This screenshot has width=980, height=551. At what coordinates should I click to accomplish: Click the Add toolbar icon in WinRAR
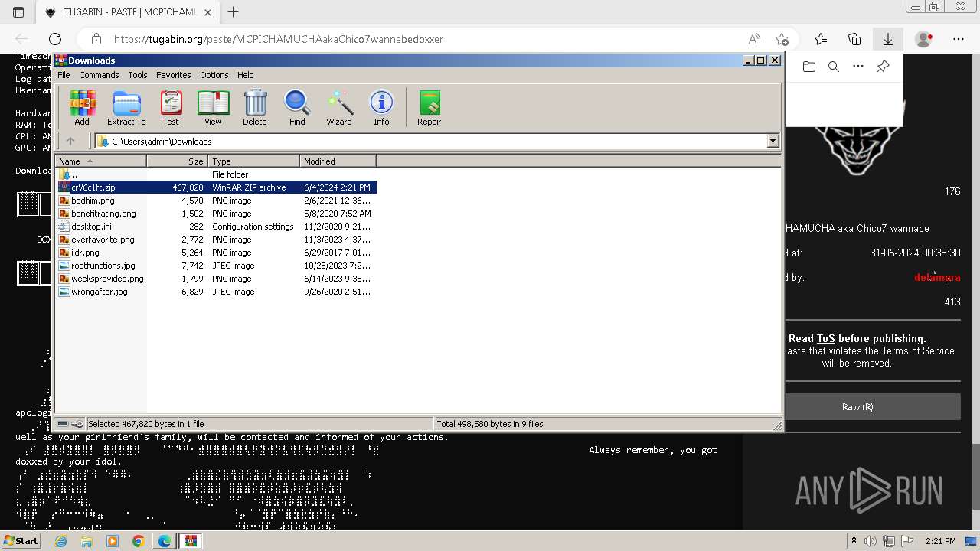click(x=82, y=108)
